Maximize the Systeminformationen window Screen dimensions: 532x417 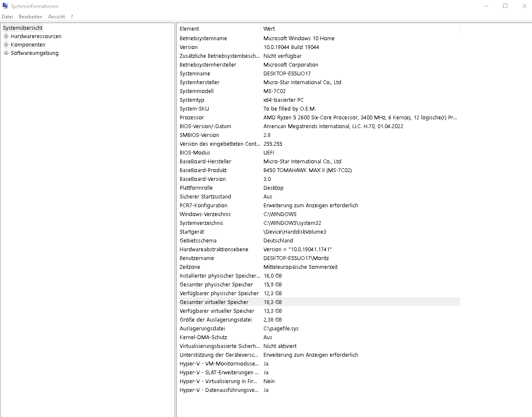[505, 6]
